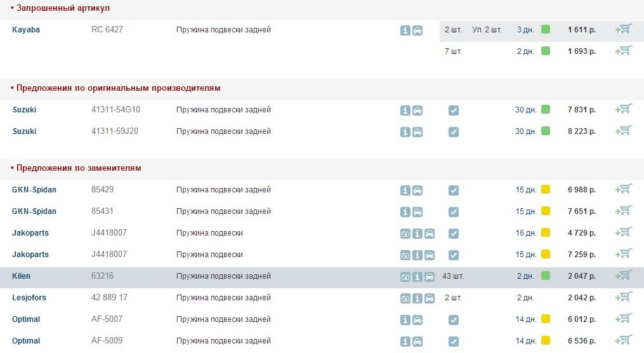The image size is (644, 353).
Task: Add Kayaba 1 611 р. offer to cart
Action: tap(624, 29)
